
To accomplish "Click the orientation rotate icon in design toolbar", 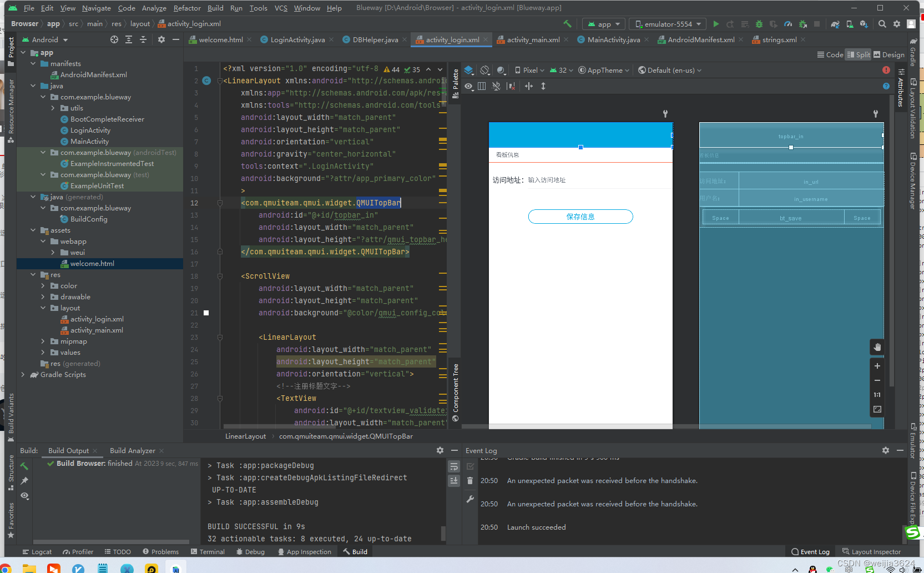I will [x=485, y=70].
